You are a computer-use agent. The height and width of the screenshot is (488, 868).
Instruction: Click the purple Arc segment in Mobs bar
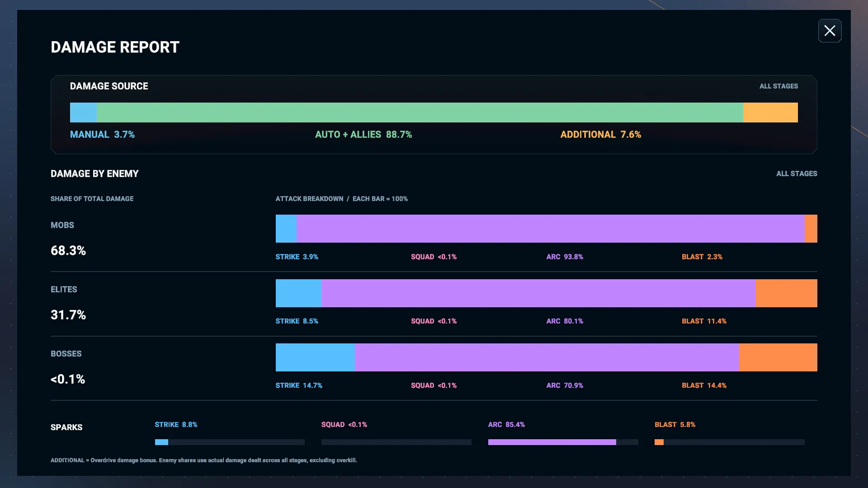click(x=551, y=229)
